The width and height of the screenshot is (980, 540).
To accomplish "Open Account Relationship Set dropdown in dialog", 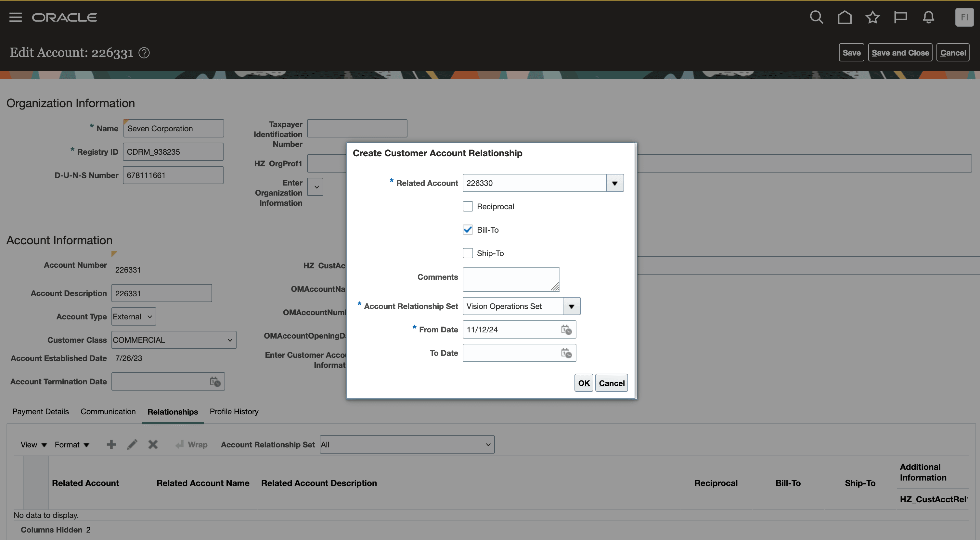I will pos(571,306).
